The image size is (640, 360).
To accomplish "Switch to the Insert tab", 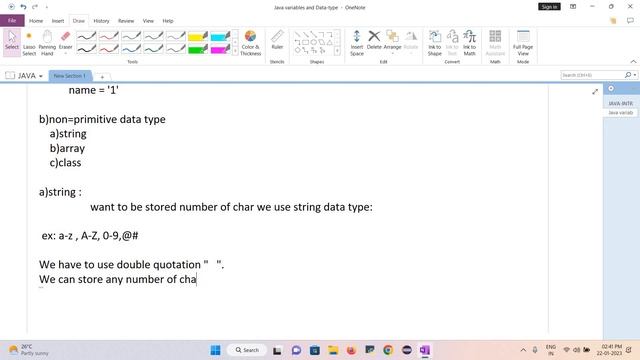I will click(58, 21).
